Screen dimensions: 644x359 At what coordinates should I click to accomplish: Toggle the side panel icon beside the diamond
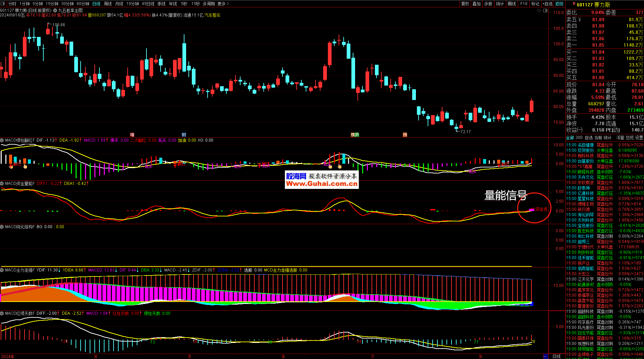(x=545, y=11)
